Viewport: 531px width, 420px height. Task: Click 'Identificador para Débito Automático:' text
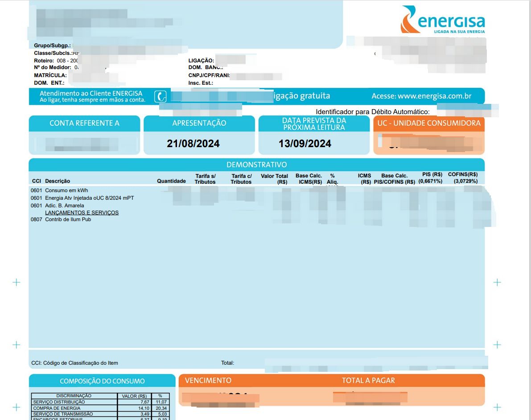point(373,112)
